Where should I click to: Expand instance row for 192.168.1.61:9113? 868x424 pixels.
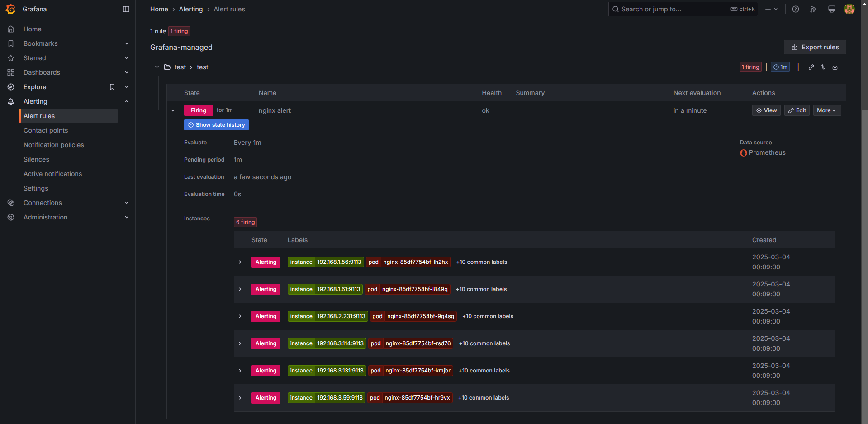tap(240, 289)
